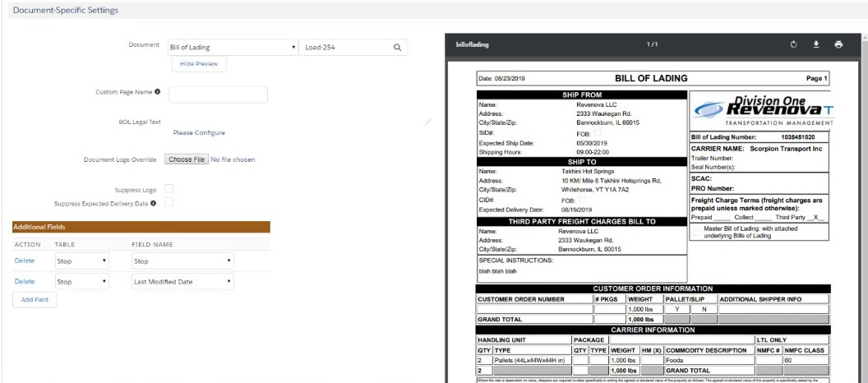Click the No file chosen text
This screenshot has width=868, height=383.
tap(233, 159)
